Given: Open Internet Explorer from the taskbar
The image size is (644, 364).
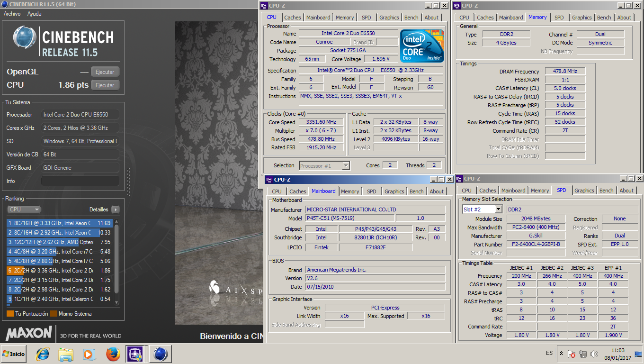Looking at the screenshot, I should pos(43,354).
